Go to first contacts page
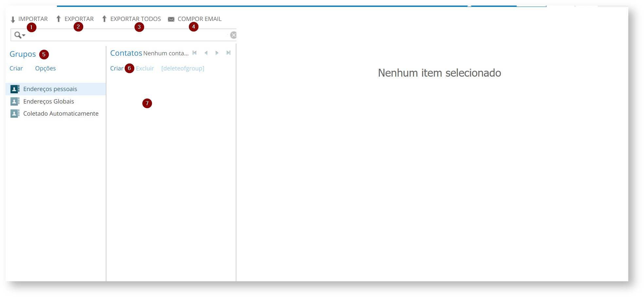 click(194, 53)
